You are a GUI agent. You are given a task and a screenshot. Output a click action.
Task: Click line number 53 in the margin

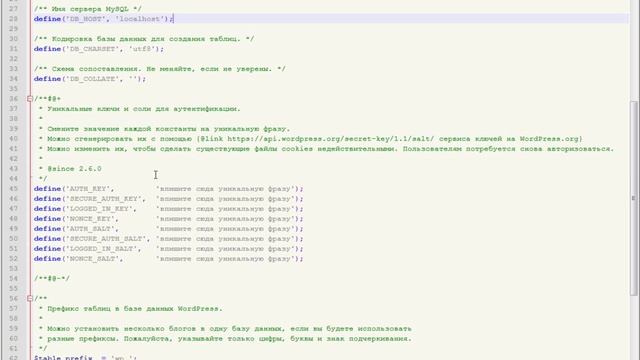(x=13, y=269)
